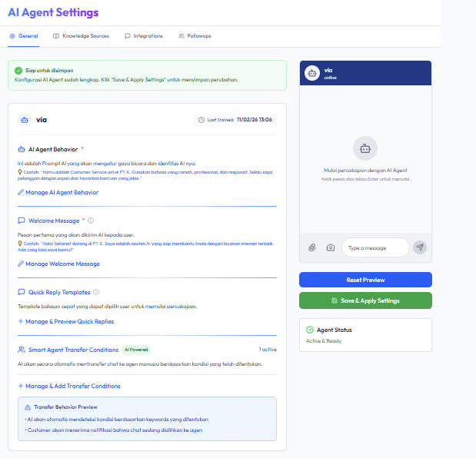Open the Knowledge Sources tab

81,36
